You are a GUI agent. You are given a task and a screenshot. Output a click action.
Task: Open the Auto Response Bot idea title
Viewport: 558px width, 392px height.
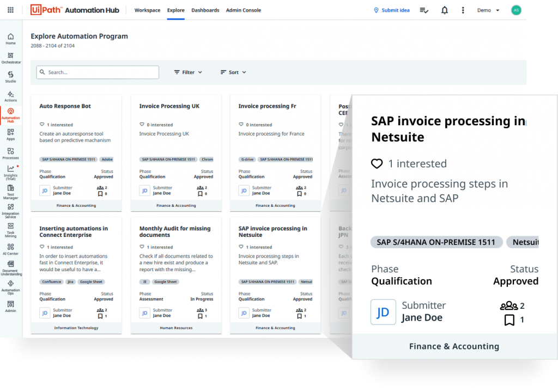point(65,106)
